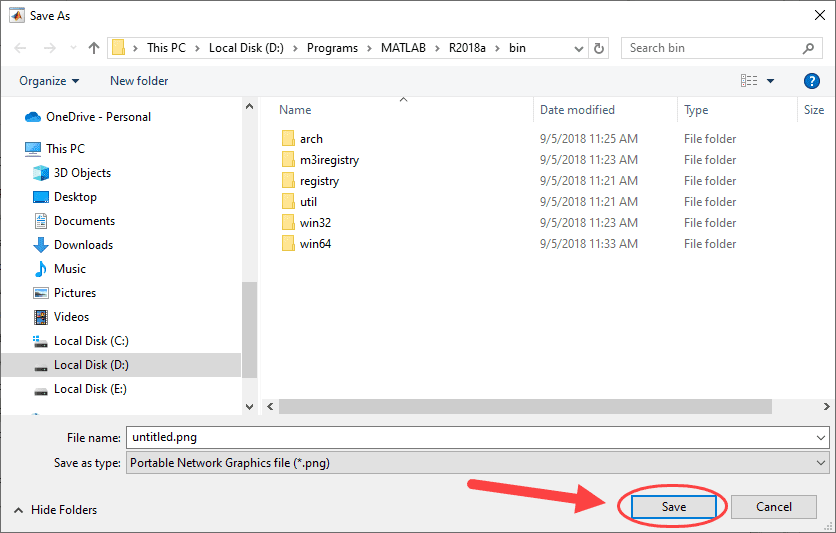Open the Organize menu
This screenshot has width=836, height=533.
(x=49, y=81)
